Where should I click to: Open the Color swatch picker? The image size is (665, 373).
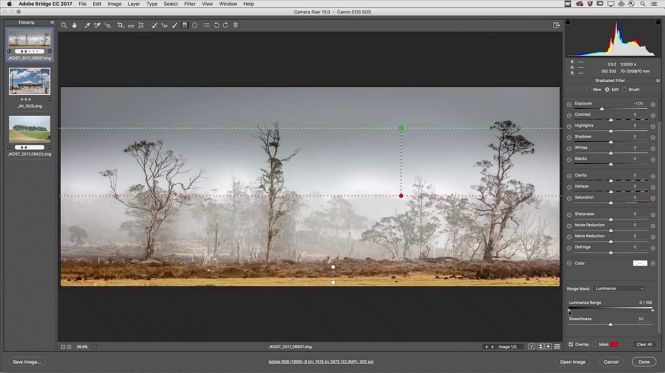(x=640, y=264)
